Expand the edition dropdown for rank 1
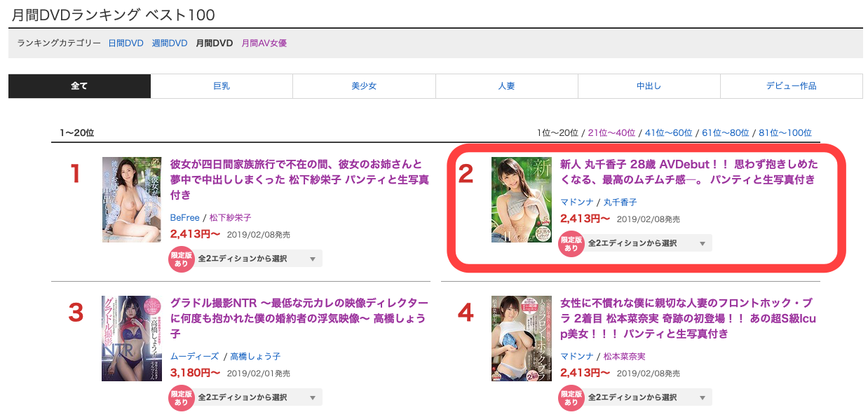868x417 pixels. click(259, 259)
